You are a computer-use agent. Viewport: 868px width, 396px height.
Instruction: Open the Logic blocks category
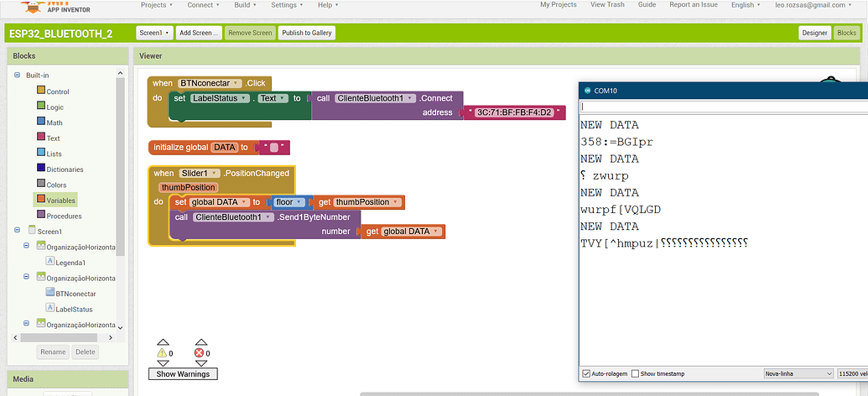tap(55, 107)
